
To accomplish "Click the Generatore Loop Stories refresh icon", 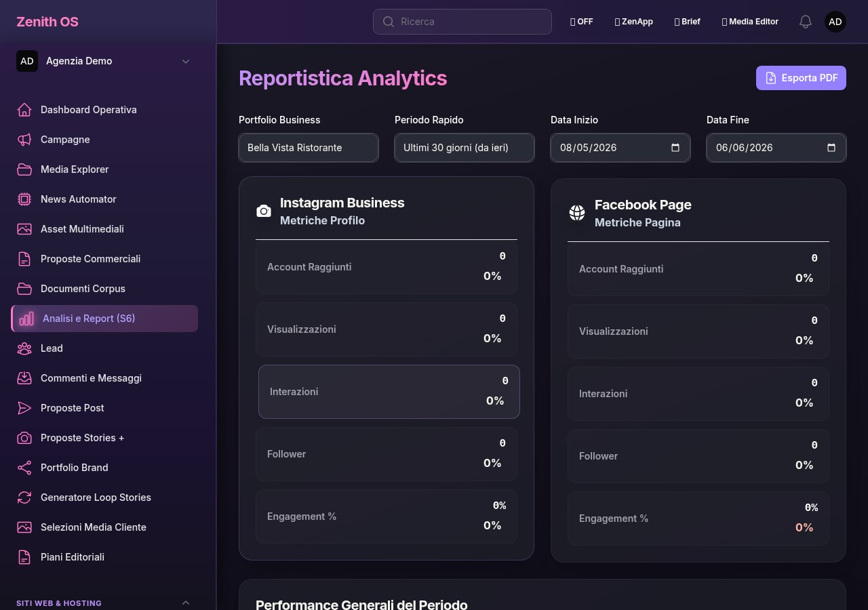I will click(24, 497).
